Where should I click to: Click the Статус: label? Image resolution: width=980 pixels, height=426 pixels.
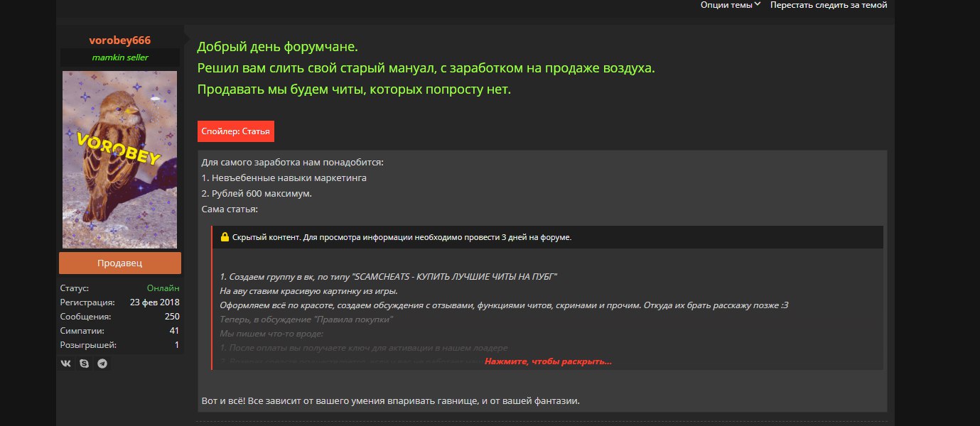[x=75, y=288]
